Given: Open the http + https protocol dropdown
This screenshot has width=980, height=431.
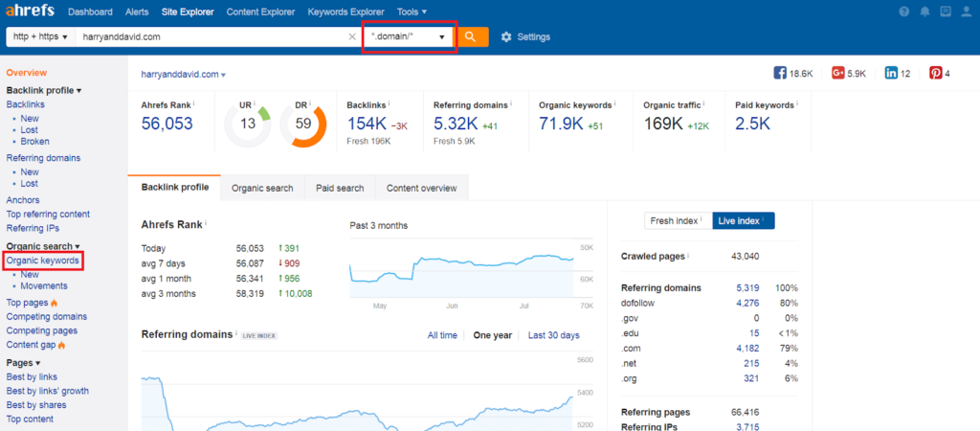Looking at the screenshot, I should pos(40,37).
